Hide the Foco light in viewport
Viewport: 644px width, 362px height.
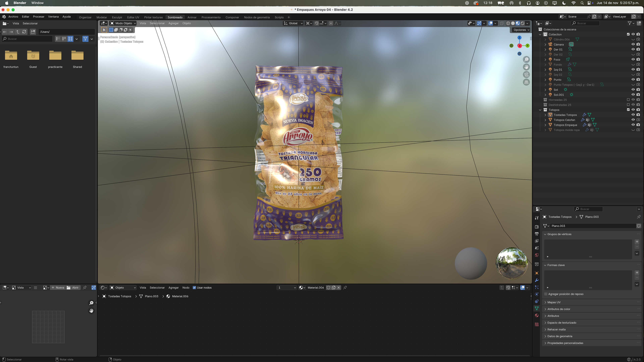633,59
